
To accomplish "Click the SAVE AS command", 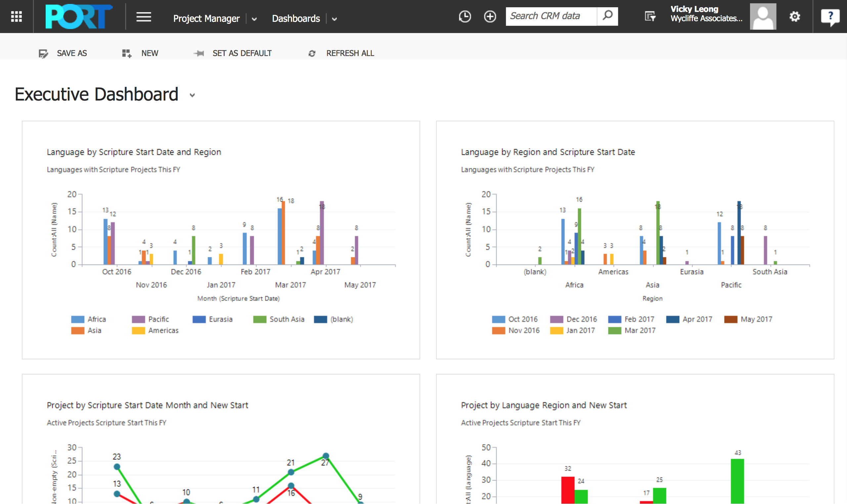I will (72, 53).
